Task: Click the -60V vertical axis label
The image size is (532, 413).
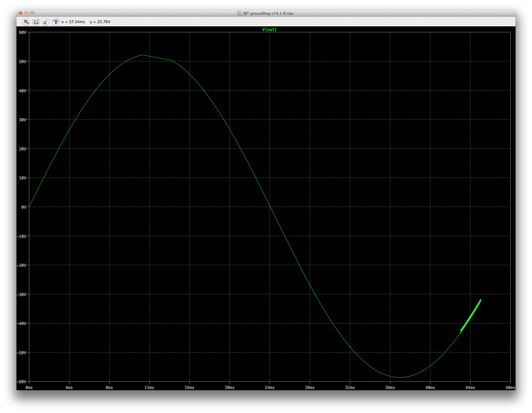Action: 21,381
